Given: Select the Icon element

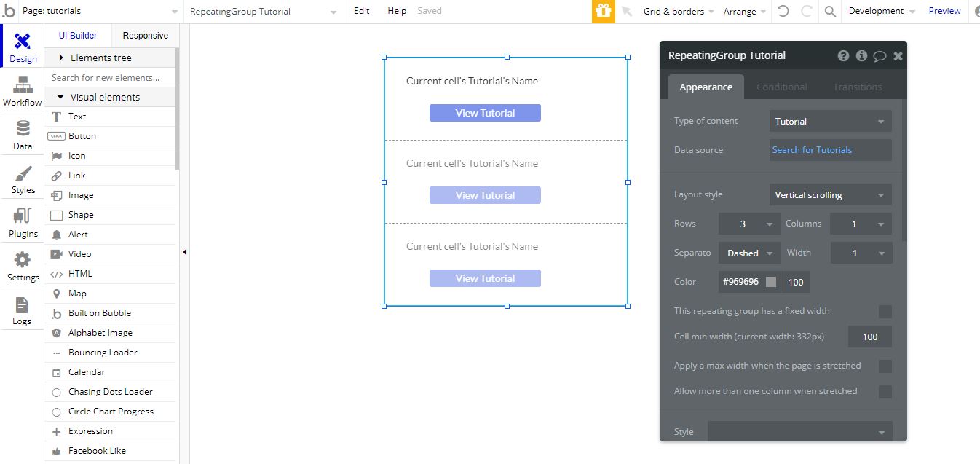Looking at the screenshot, I should click(x=110, y=156).
